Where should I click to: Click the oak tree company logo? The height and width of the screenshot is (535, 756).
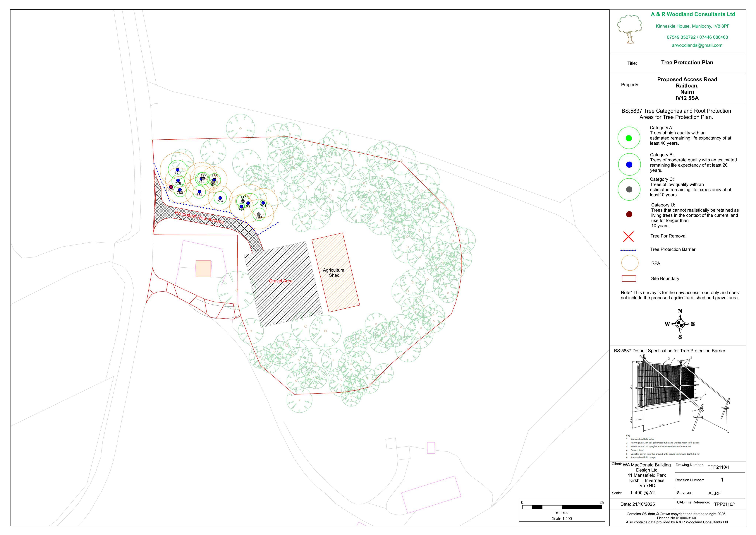[x=629, y=29]
